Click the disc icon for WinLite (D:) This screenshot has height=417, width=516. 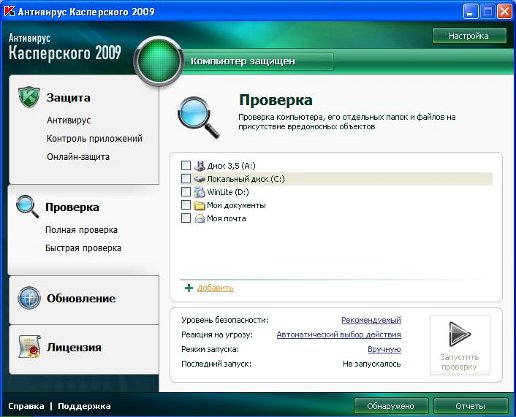[199, 192]
